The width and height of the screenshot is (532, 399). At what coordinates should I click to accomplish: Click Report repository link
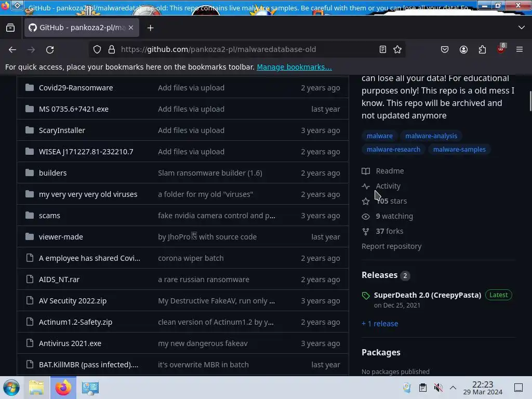(x=392, y=246)
